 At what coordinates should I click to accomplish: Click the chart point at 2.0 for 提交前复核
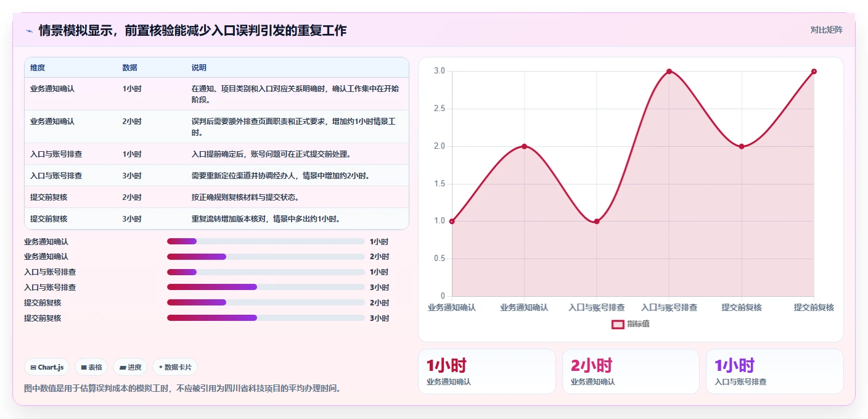742,146
